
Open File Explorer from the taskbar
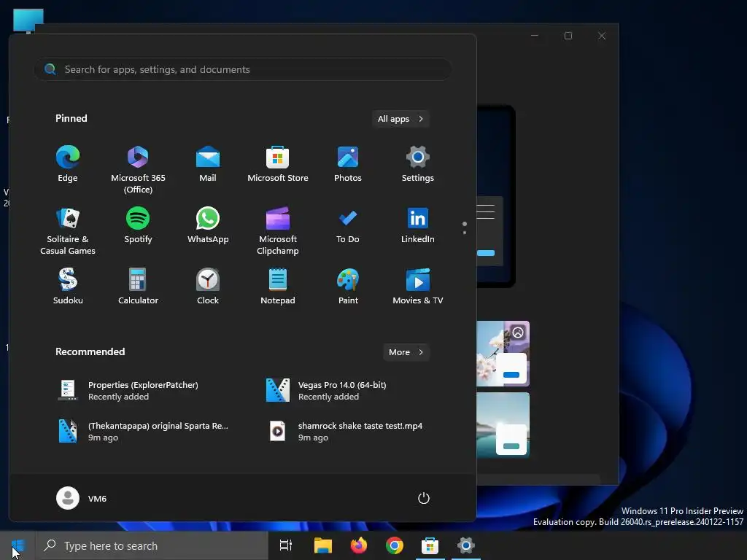click(322, 545)
